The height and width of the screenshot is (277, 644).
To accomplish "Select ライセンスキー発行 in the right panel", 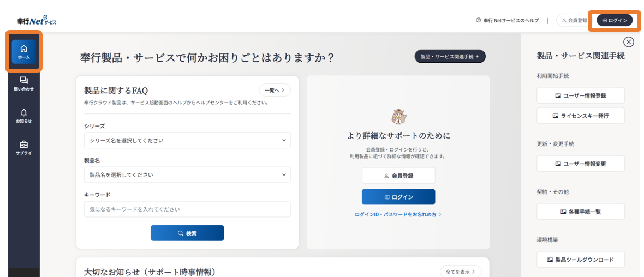I will pos(580,116).
